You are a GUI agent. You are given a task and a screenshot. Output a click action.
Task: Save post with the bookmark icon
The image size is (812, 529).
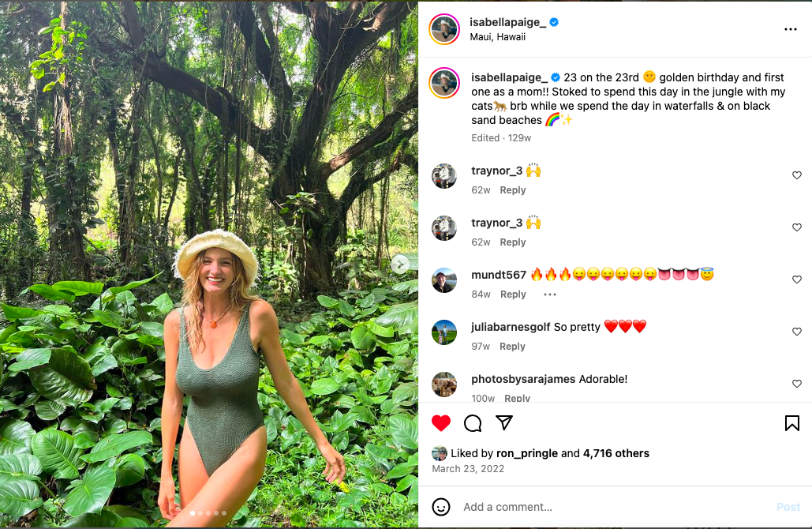792,423
